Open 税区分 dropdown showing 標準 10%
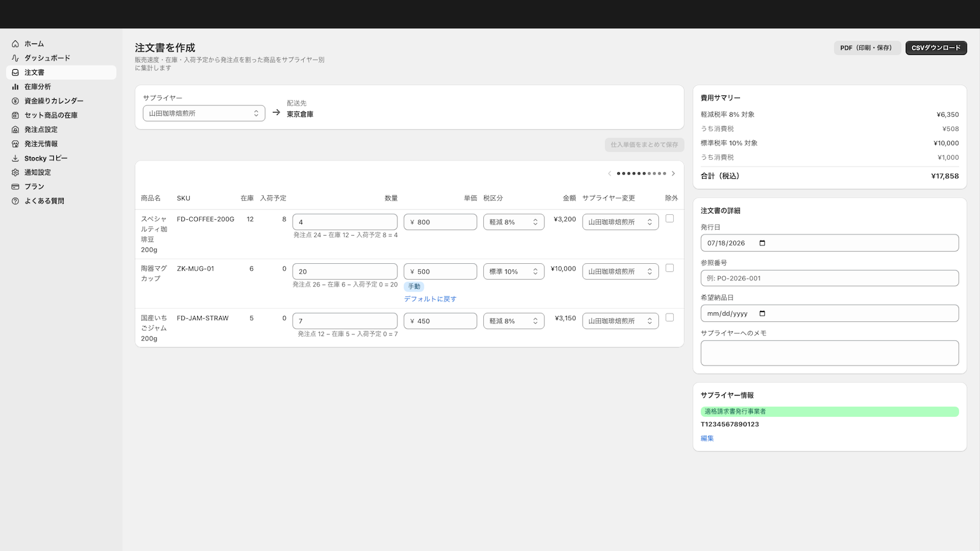 click(514, 272)
